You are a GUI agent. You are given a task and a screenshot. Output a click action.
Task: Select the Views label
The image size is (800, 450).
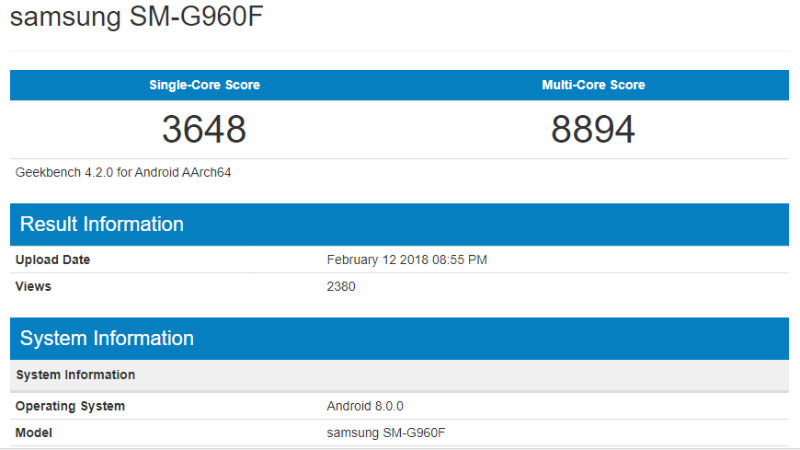[33, 286]
